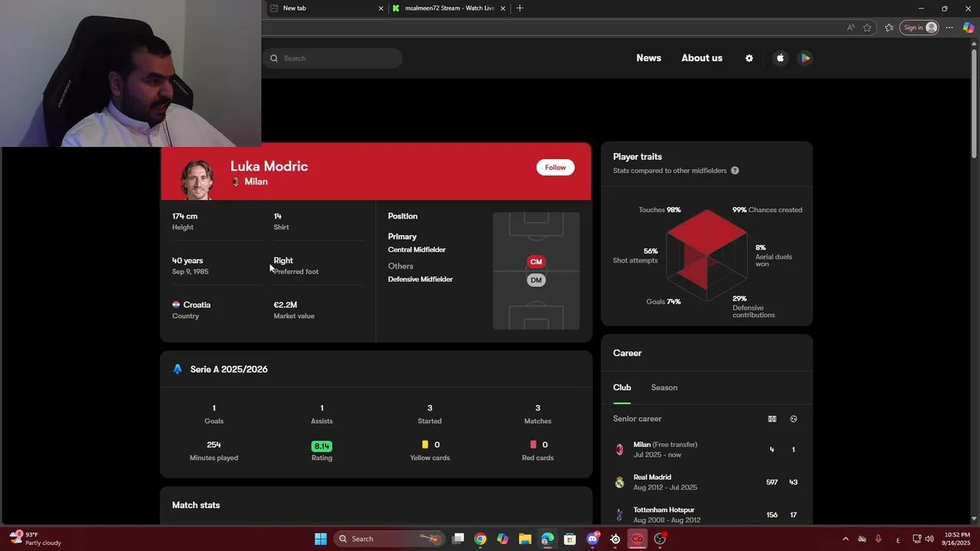Screen dimensions: 980x551
Task: Open the Milan (Free transfer) career entry
Action: pos(707,450)
